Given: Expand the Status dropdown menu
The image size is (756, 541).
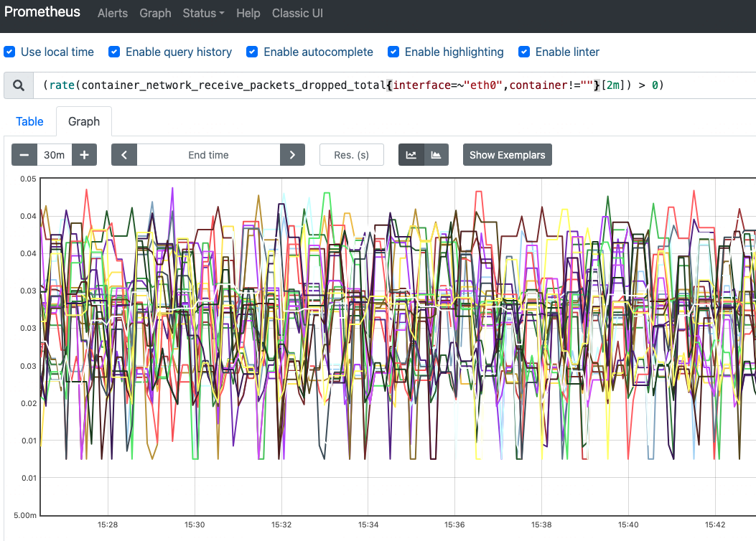Looking at the screenshot, I should [x=203, y=13].
